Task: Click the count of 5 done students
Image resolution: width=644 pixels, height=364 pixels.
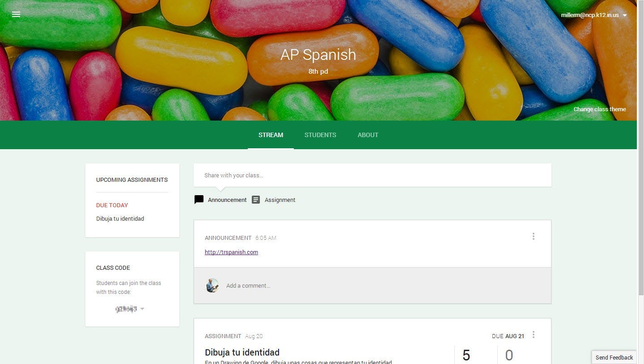Action: click(x=466, y=356)
